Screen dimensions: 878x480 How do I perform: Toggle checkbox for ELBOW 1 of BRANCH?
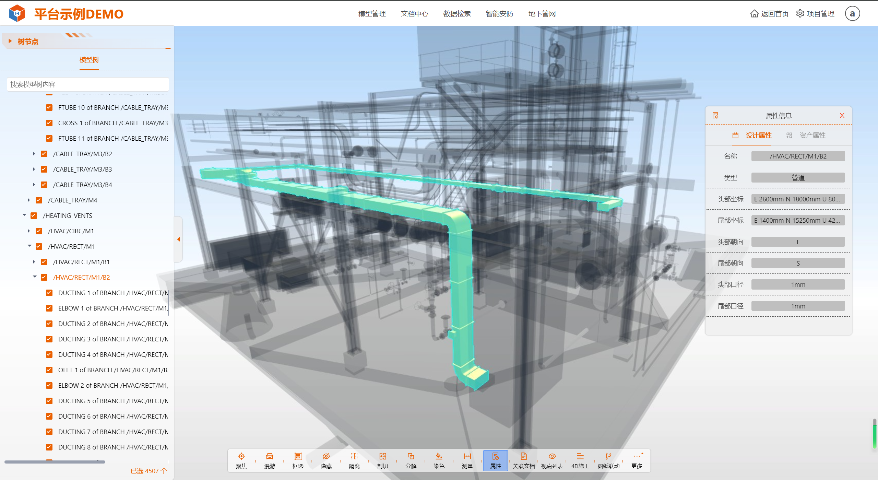[x=49, y=308]
